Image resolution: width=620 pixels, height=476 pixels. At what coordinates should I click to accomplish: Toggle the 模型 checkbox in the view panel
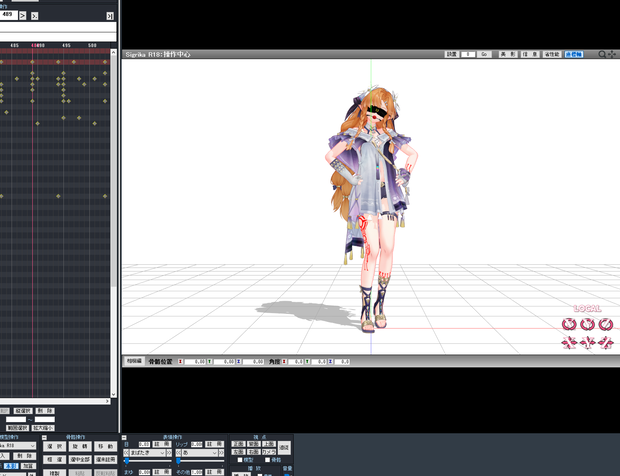click(x=240, y=460)
